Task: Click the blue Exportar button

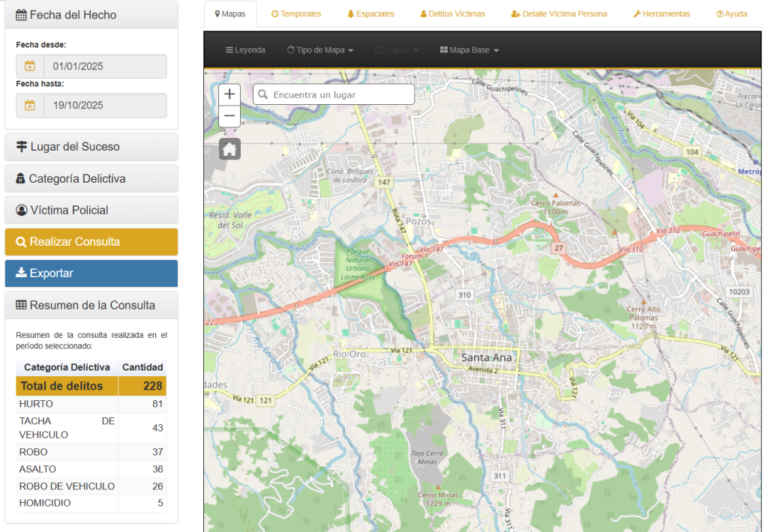Action: point(91,273)
